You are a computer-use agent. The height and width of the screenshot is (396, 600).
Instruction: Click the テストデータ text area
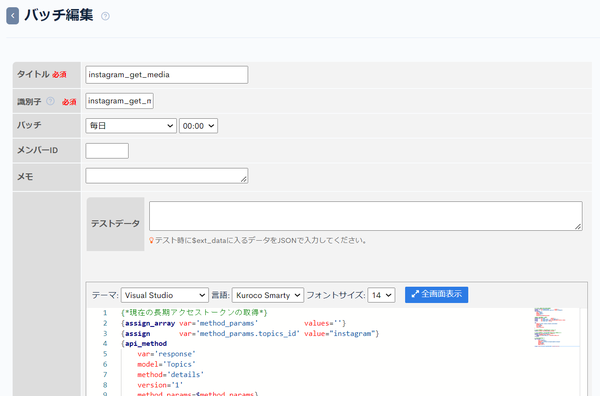(x=366, y=216)
